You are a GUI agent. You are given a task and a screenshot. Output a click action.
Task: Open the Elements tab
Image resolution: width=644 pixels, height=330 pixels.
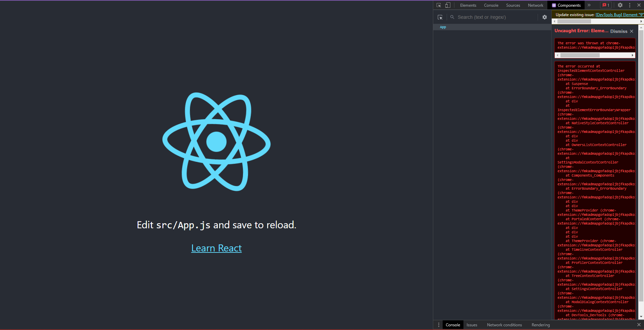click(468, 5)
